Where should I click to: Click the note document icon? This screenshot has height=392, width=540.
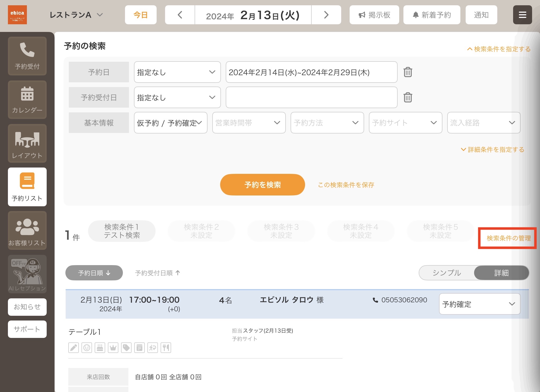click(x=139, y=348)
